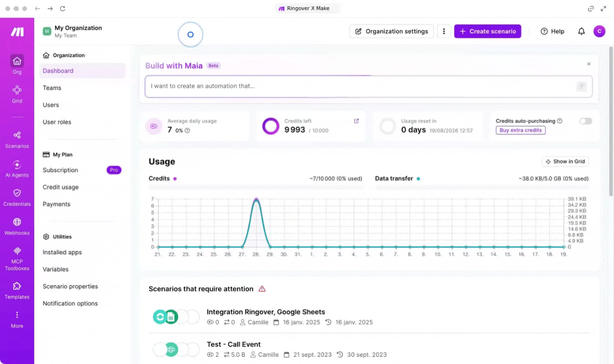Click the help icon beside Credits auto-purchasing
The height and width of the screenshot is (364, 614).
(x=560, y=121)
